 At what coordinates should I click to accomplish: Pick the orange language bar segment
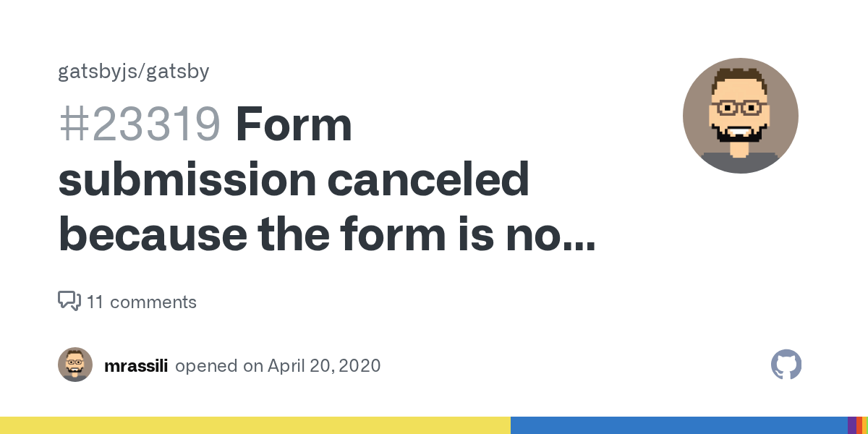[864, 425]
